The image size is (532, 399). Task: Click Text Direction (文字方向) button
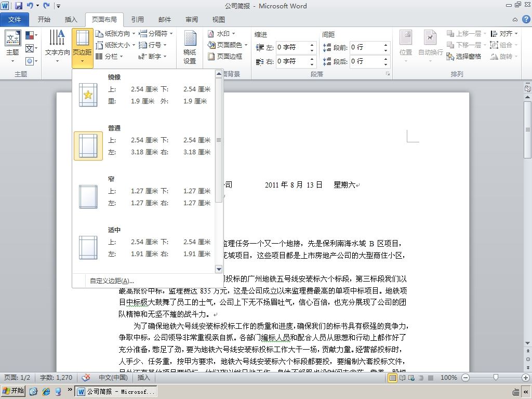[x=57, y=47]
